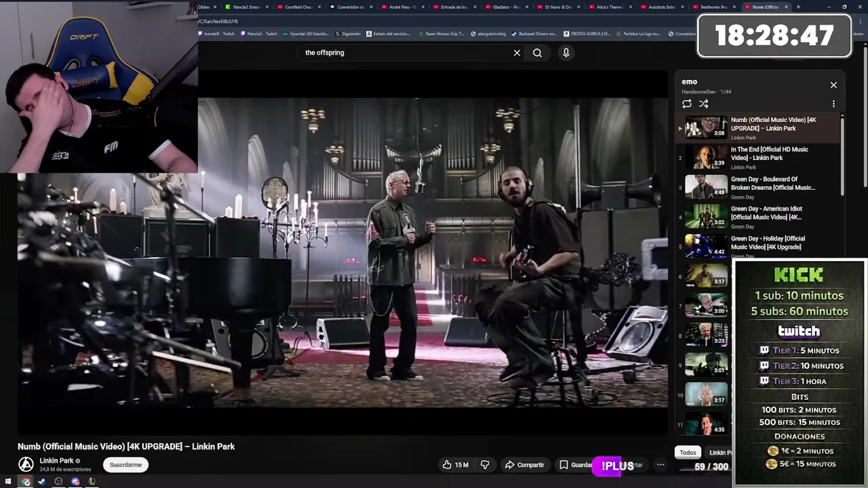Click the Compartir share button
Image resolution: width=868 pixels, height=488 pixels.
tap(525, 465)
